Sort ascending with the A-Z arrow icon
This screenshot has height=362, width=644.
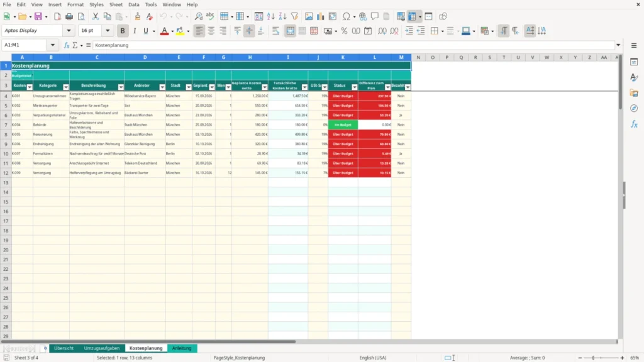(270, 16)
